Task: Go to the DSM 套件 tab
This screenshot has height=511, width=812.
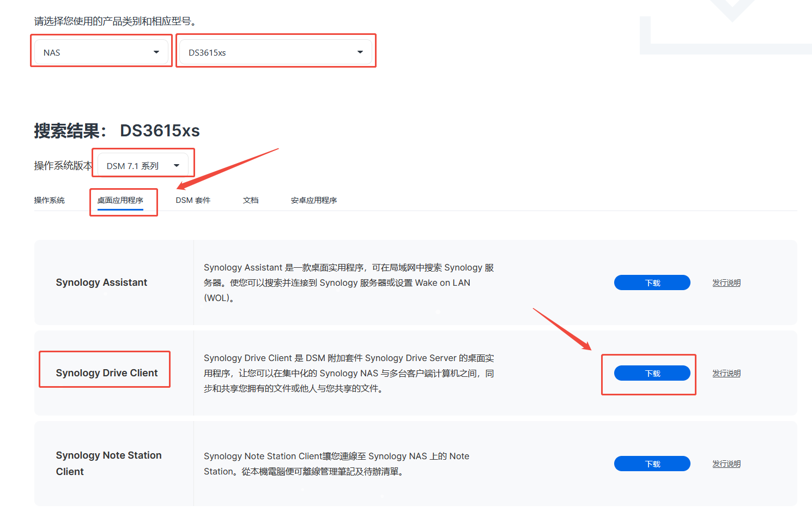Action: pyautogui.click(x=193, y=200)
